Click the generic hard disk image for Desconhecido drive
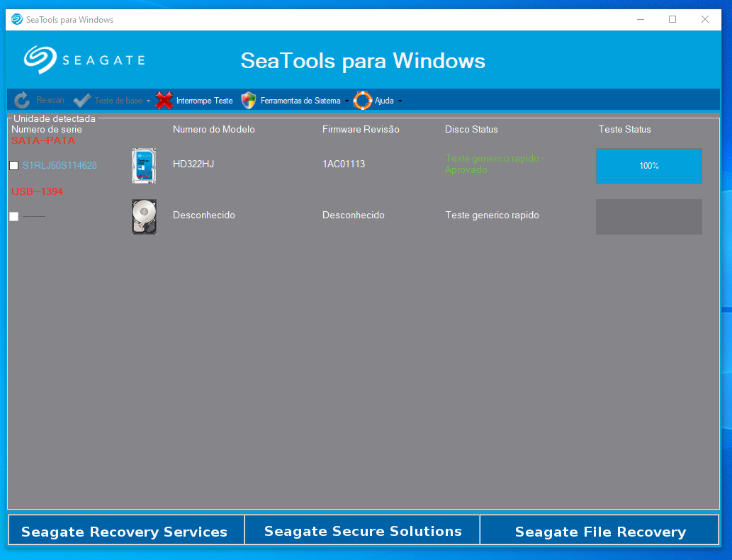The width and height of the screenshot is (732, 560). pos(144,217)
